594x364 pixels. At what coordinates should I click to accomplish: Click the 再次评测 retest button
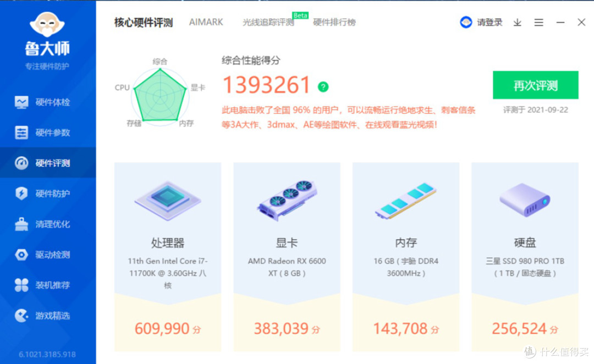click(536, 85)
